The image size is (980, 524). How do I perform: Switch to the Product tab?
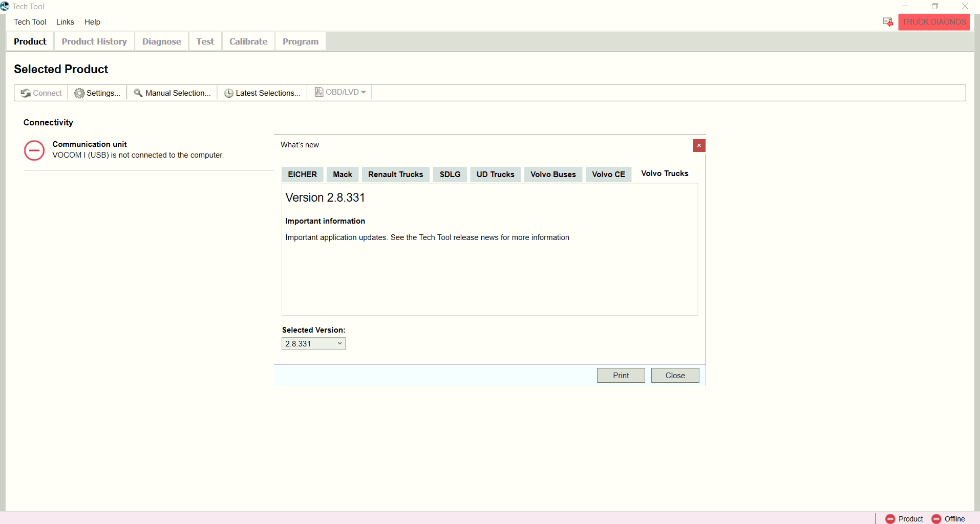coord(30,41)
